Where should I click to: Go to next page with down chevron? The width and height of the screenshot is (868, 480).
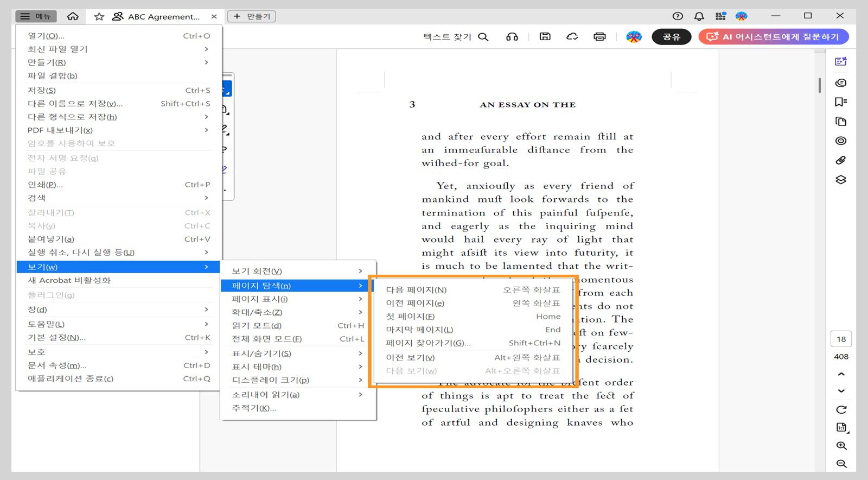tap(841, 391)
